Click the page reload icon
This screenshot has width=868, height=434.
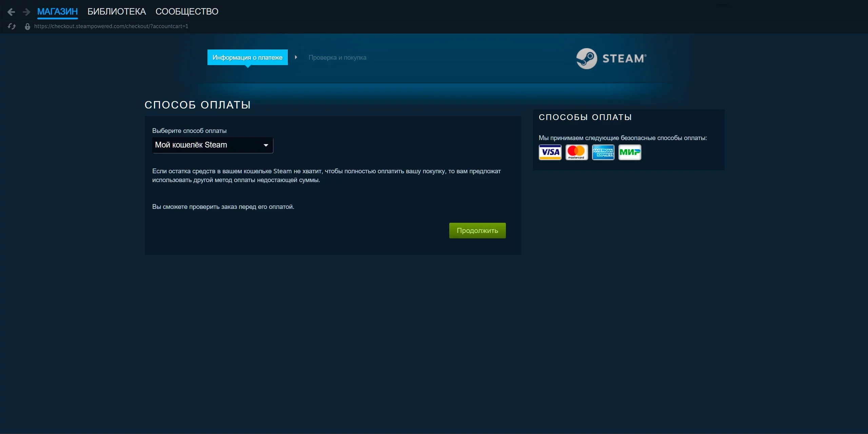12,26
